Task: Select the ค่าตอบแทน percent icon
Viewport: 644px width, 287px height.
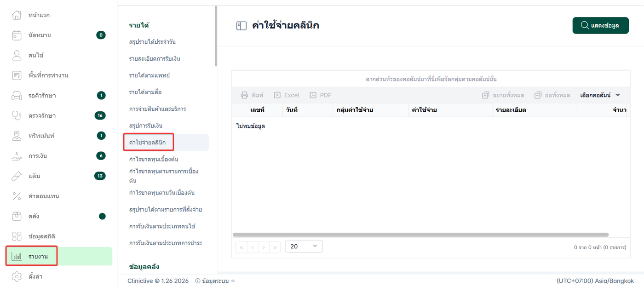Action: pyautogui.click(x=17, y=196)
